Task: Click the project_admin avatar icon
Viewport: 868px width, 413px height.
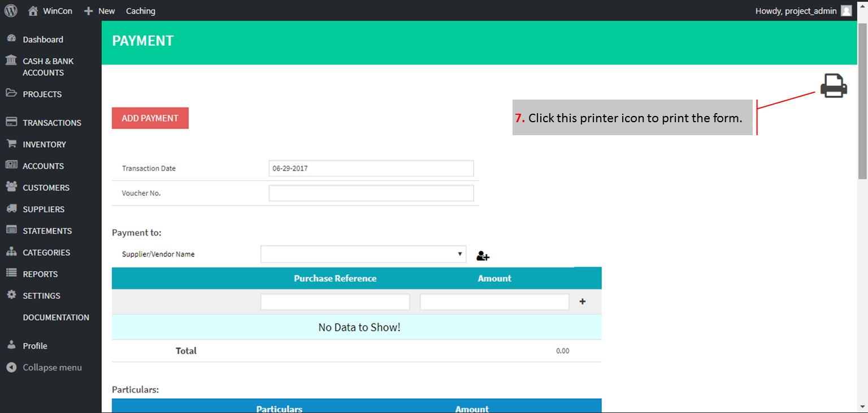Action: [x=846, y=11]
